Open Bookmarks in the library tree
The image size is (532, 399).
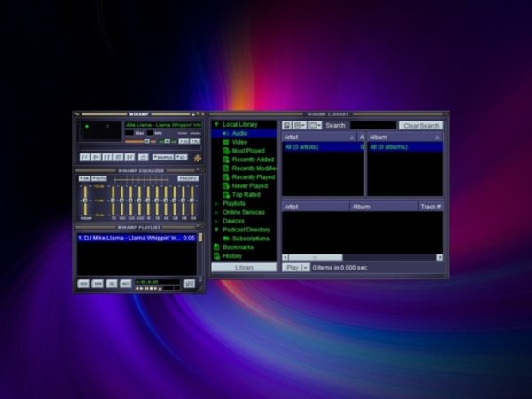238,247
